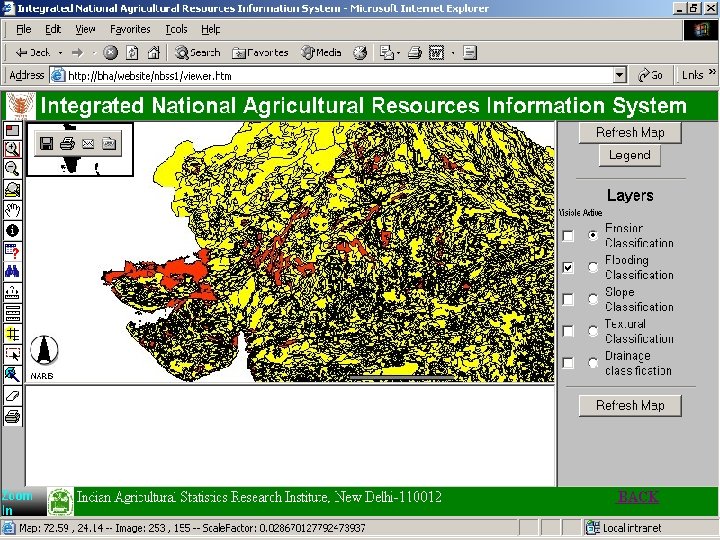720x540 pixels.
Task: Click the envelope email icon on map
Action: pyautogui.click(x=88, y=144)
